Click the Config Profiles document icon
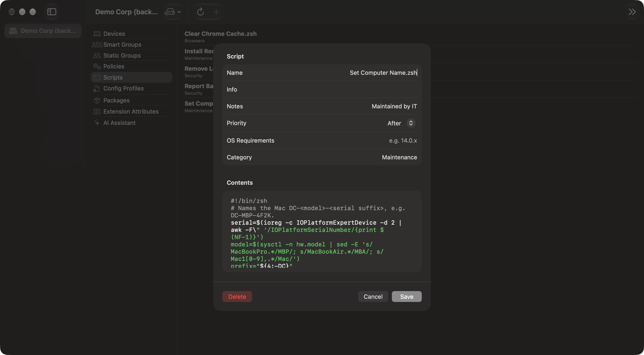The width and height of the screenshot is (644, 355). coord(97,88)
